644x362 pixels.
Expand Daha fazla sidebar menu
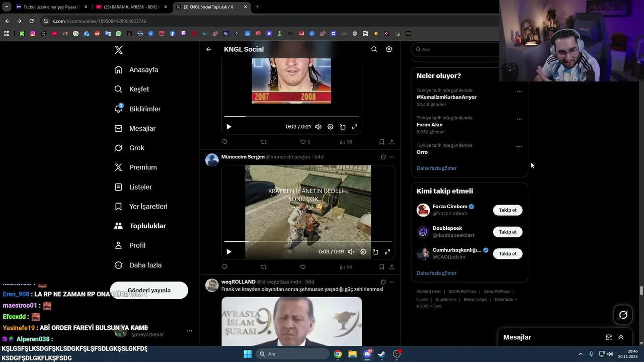coord(138,265)
